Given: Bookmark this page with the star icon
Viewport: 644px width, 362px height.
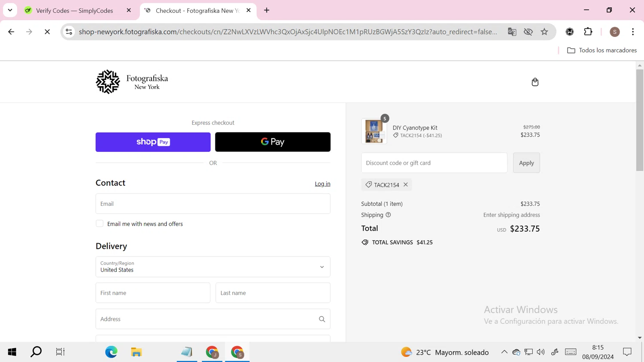Looking at the screenshot, I should [x=544, y=32].
